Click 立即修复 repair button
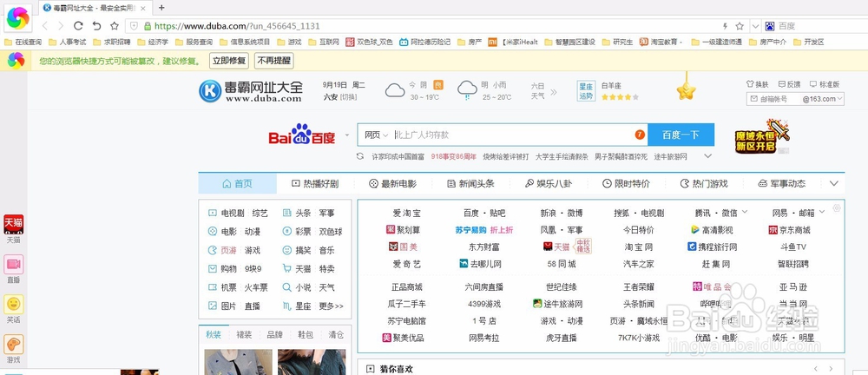 228,61
